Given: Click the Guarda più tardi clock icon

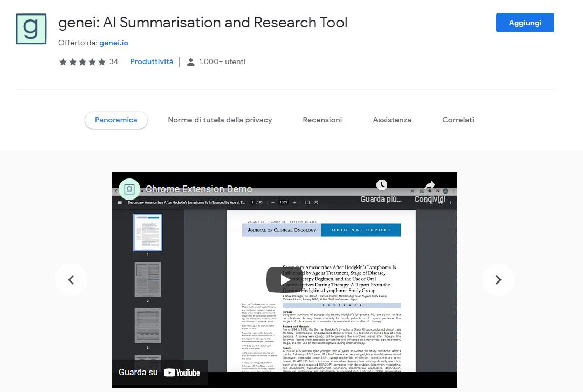Looking at the screenshot, I should tap(381, 184).
